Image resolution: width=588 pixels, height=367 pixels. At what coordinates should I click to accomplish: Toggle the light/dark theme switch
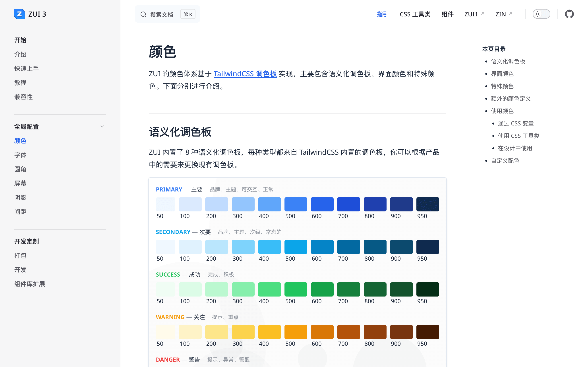541,14
